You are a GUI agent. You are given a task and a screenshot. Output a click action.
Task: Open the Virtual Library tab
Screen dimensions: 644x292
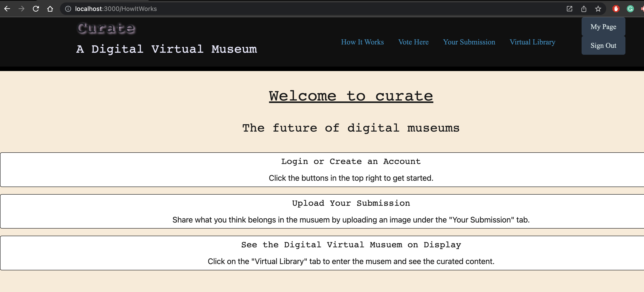pos(532,42)
